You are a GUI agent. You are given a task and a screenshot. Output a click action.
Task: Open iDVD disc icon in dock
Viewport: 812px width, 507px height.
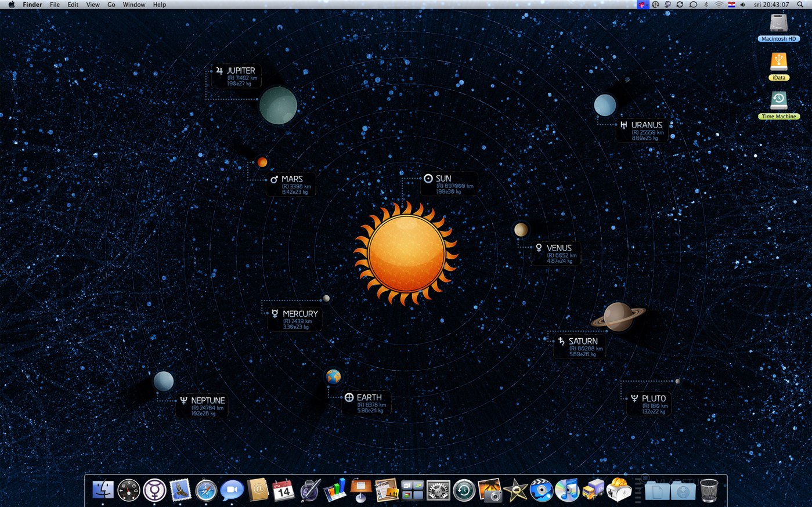542,491
